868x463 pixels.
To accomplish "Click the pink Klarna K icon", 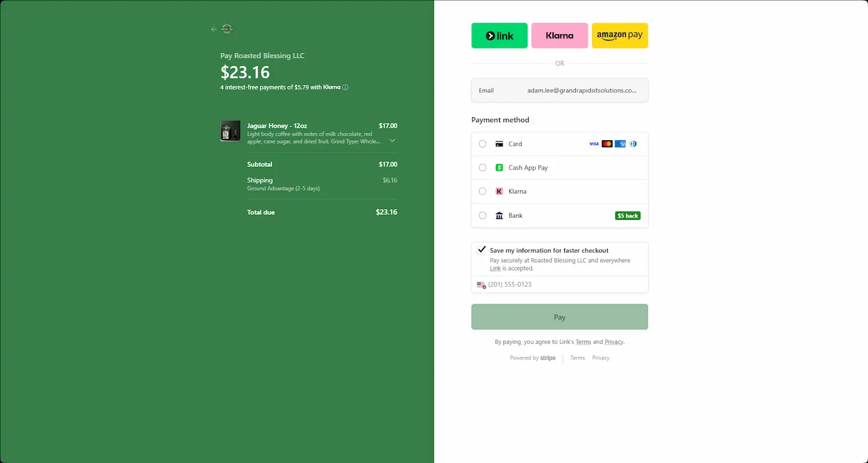I will 499,192.
